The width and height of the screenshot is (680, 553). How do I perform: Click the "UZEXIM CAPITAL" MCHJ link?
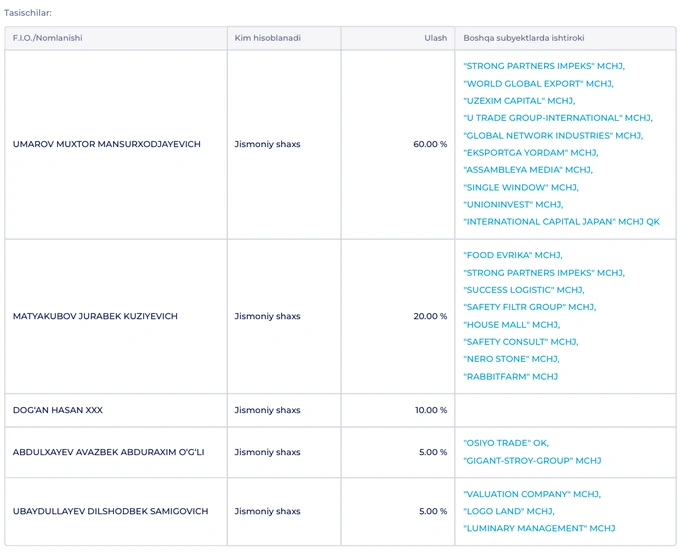click(518, 101)
